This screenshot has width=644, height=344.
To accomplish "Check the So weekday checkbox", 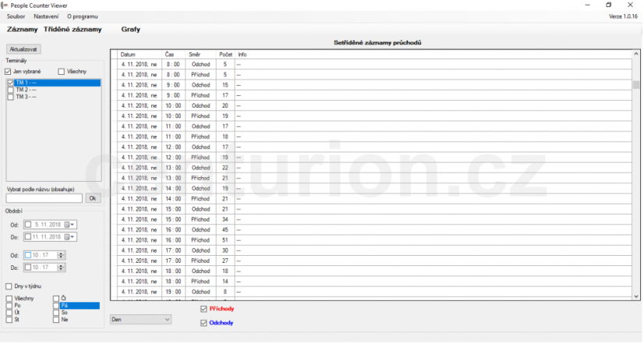I will tap(56, 313).
